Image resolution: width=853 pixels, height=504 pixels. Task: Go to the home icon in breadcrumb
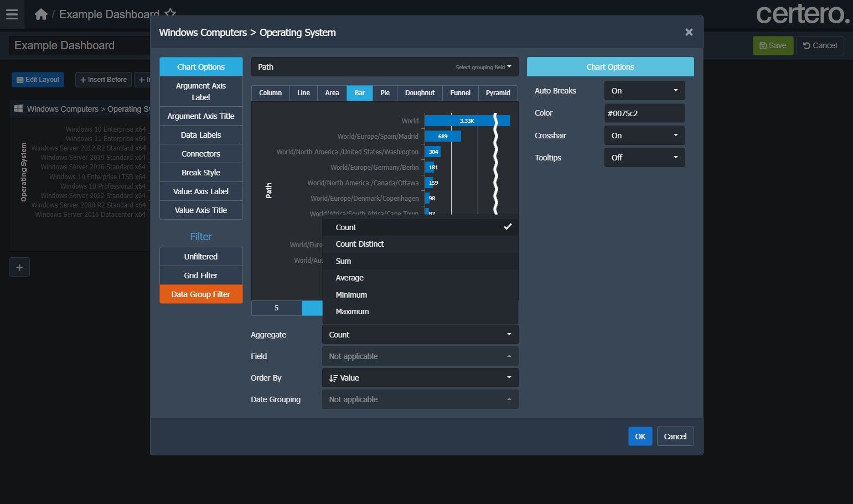41,14
